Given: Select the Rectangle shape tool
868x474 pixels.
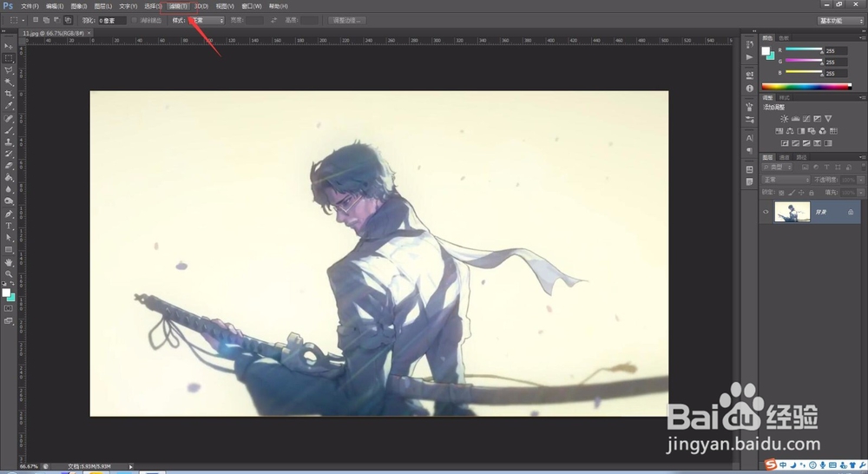Looking at the screenshot, I should point(9,250).
